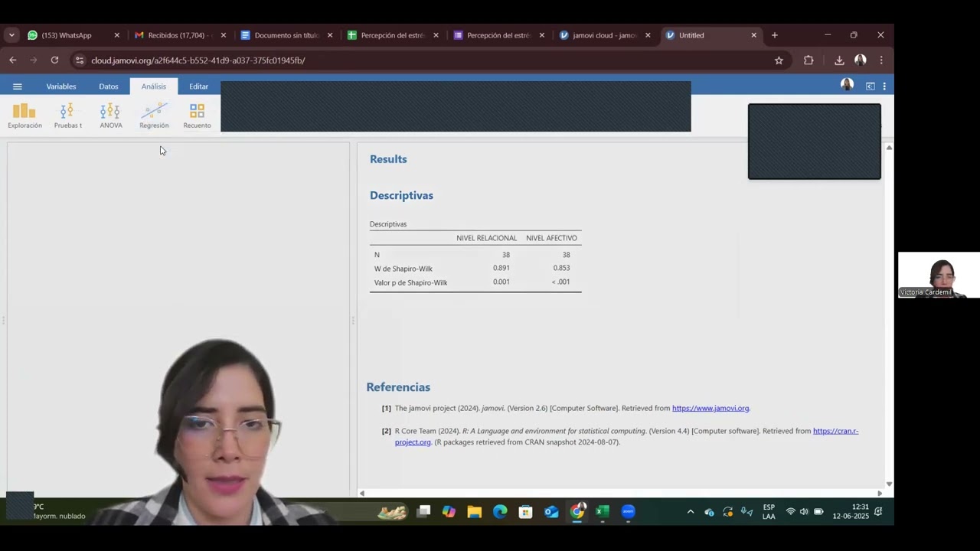Image resolution: width=980 pixels, height=551 pixels.
Task: Show hidden system tray icons
Action: (x=690, y=511)
